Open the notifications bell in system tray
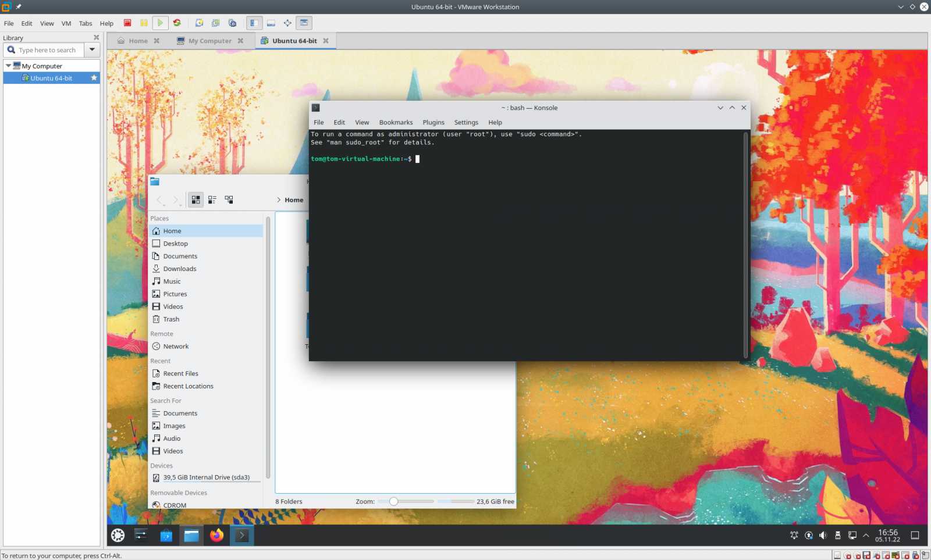Screen dimensions: 931x560 click(794, 536)
